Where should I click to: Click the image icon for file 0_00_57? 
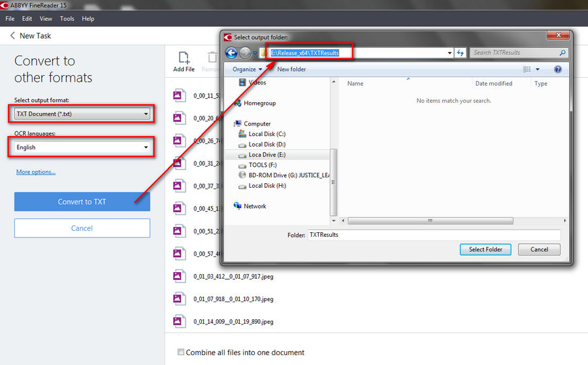tap(179, 254)
